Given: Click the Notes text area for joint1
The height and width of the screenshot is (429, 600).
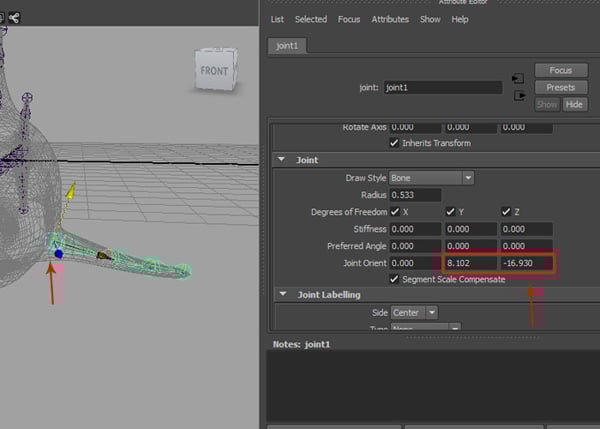Looking at the screenshot, I should click(x=433, y=385).
